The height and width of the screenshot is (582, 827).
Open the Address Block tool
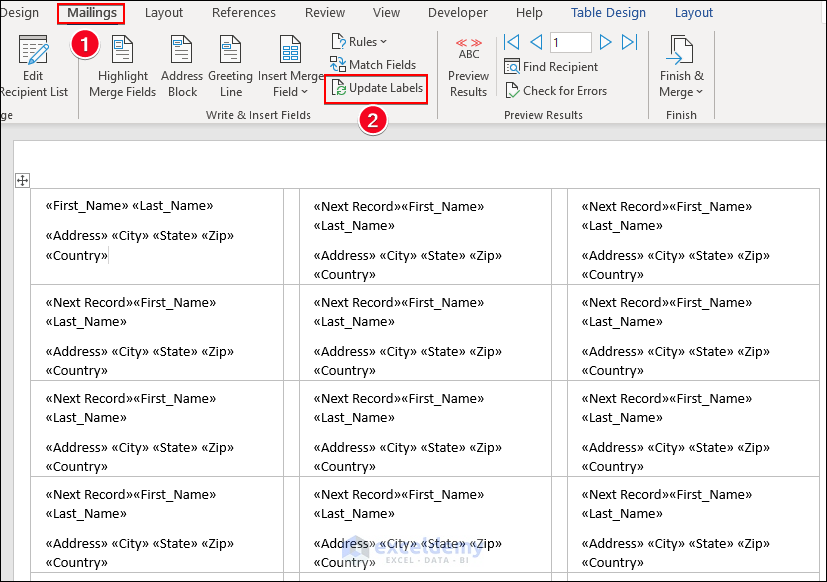pyautogui.click(x=181, y=50)
